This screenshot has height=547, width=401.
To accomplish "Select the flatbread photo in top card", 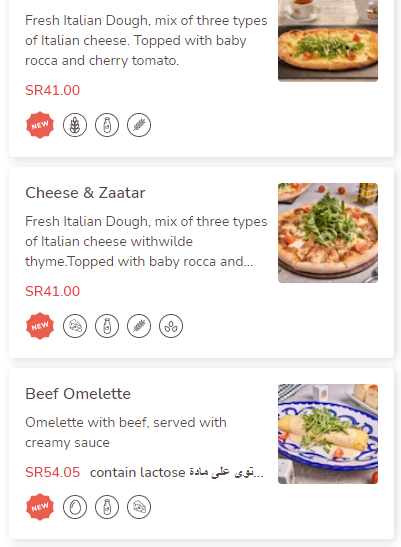I will [328, 40].
